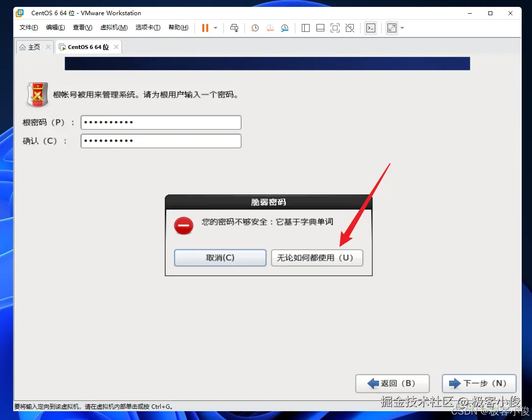Open the 帮助(H) menu
The width and height of the screenshot is (532, 420).
(x=178, y=27)
